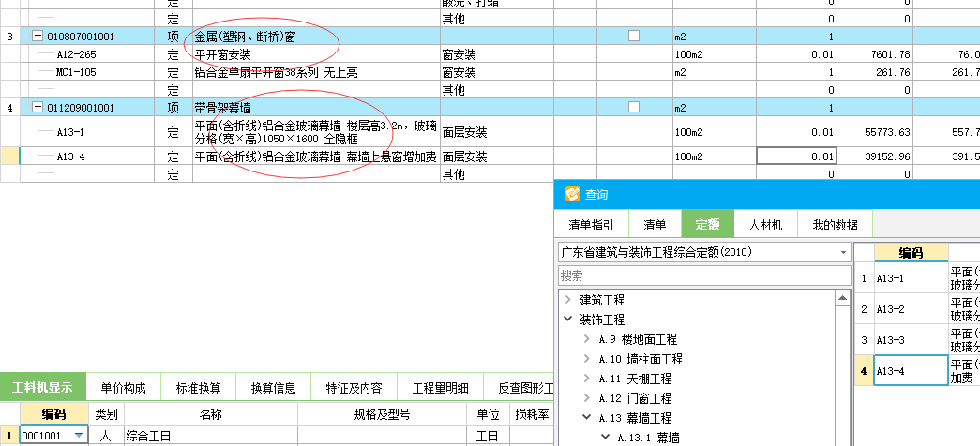Select A.12 门窗工程 item
The image size is (980, 446).
click(635, 398)
